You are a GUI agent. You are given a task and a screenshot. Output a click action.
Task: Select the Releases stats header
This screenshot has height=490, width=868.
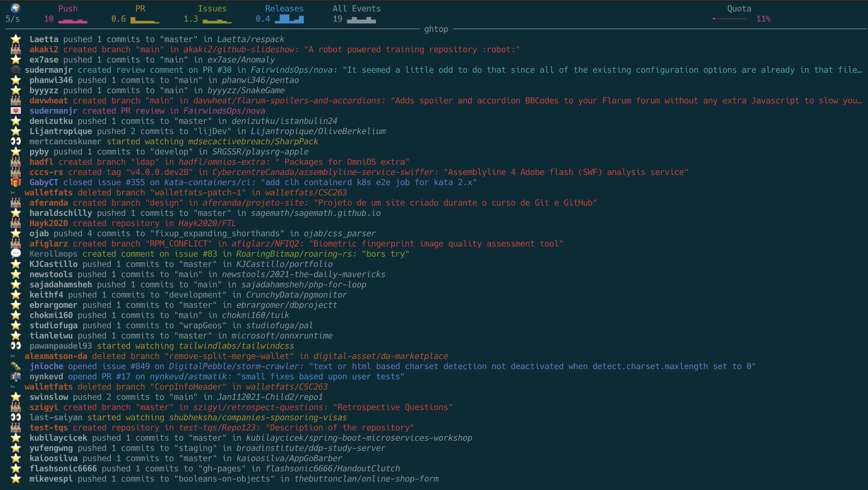(284, 8)
